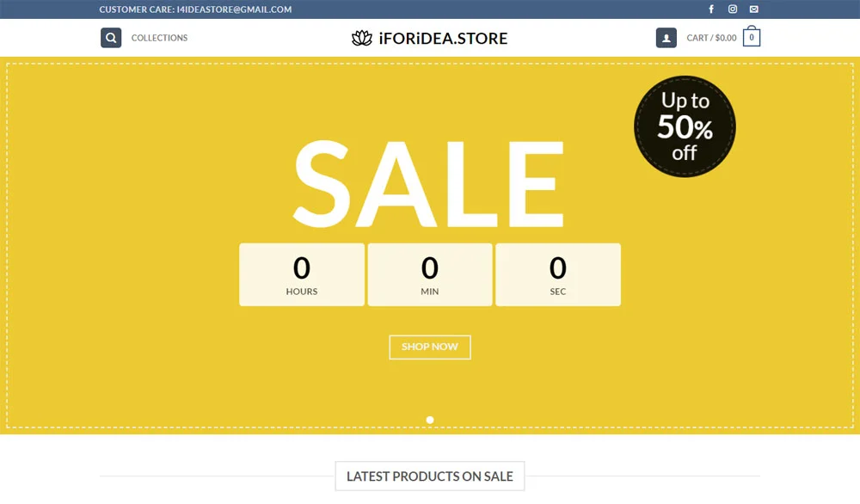The image size is (860, 504).
Task: Click the cart item count badge showing 0
Action: [x=750, y=37]
